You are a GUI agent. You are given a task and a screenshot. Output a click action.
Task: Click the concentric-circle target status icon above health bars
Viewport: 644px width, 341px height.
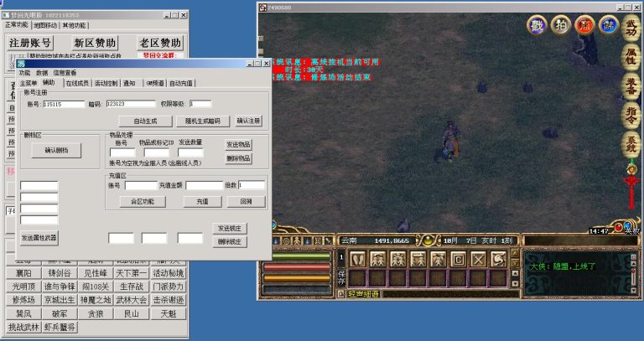pos(286,240)
